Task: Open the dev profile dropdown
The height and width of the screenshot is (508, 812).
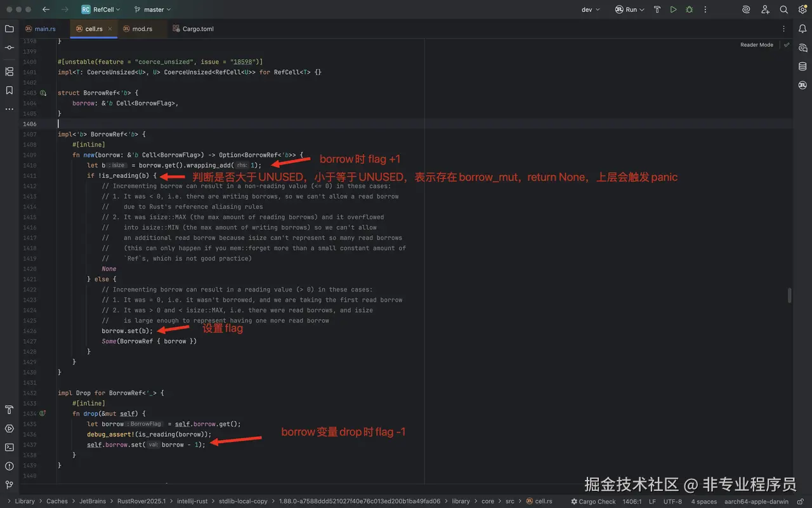Action: (x=591, y=10)
